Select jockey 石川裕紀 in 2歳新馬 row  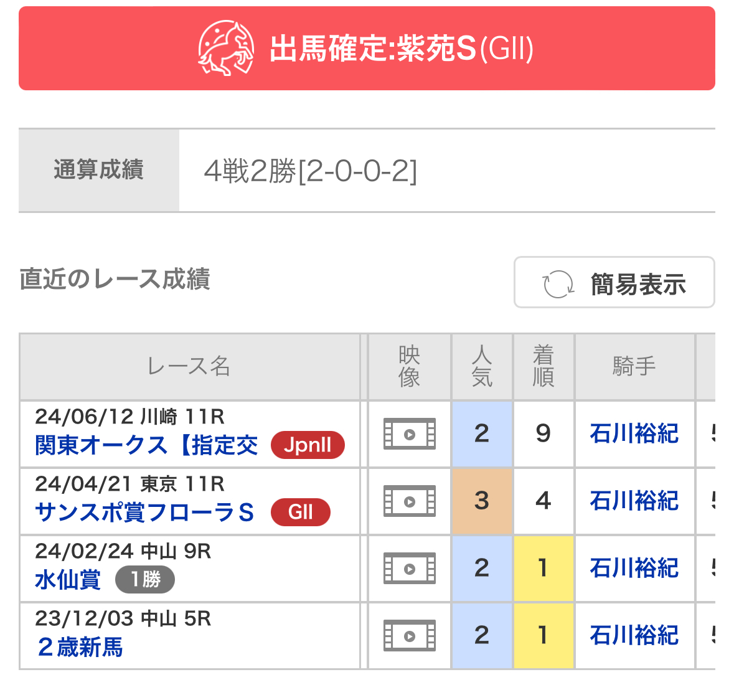[634, 636]
